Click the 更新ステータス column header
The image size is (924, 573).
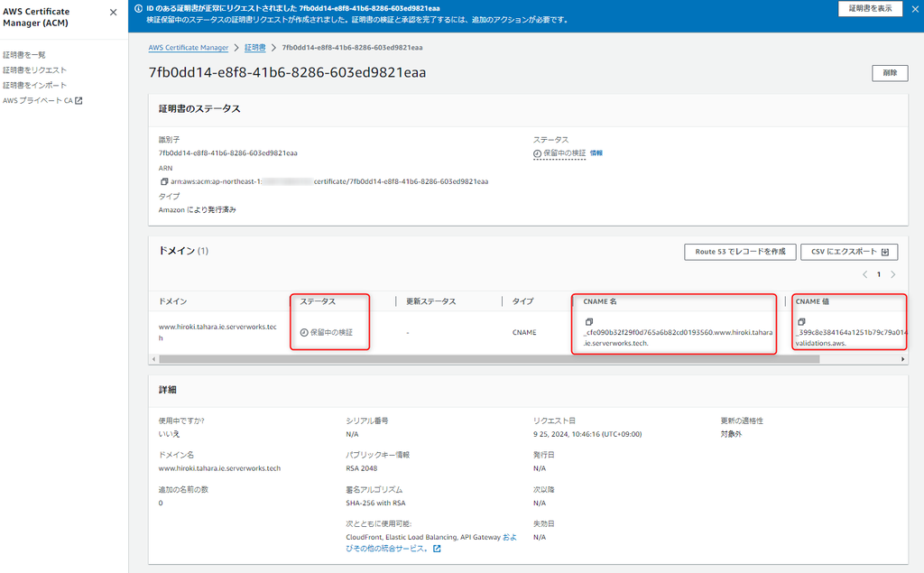coord(430,301)
